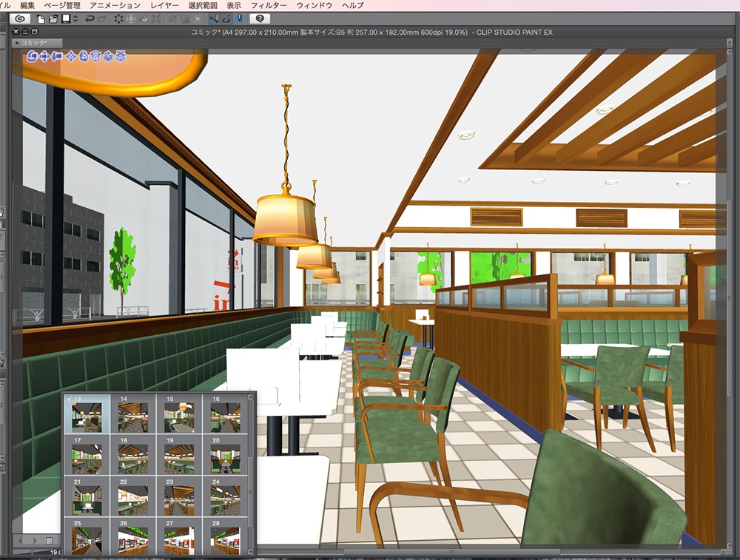
Task: Select the 3D camera rotate control
Action: (x=32, y=57)
